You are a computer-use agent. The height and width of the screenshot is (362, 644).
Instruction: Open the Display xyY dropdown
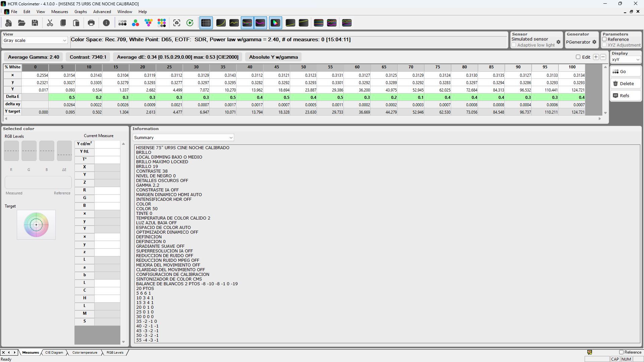pos(626,60)
